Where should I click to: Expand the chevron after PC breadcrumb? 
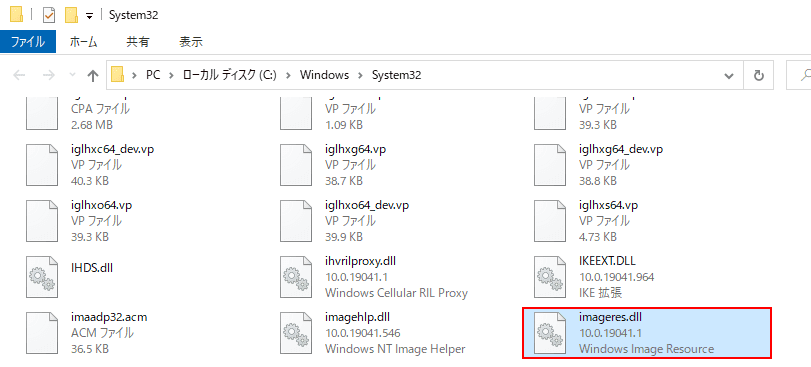coord(172,75)
